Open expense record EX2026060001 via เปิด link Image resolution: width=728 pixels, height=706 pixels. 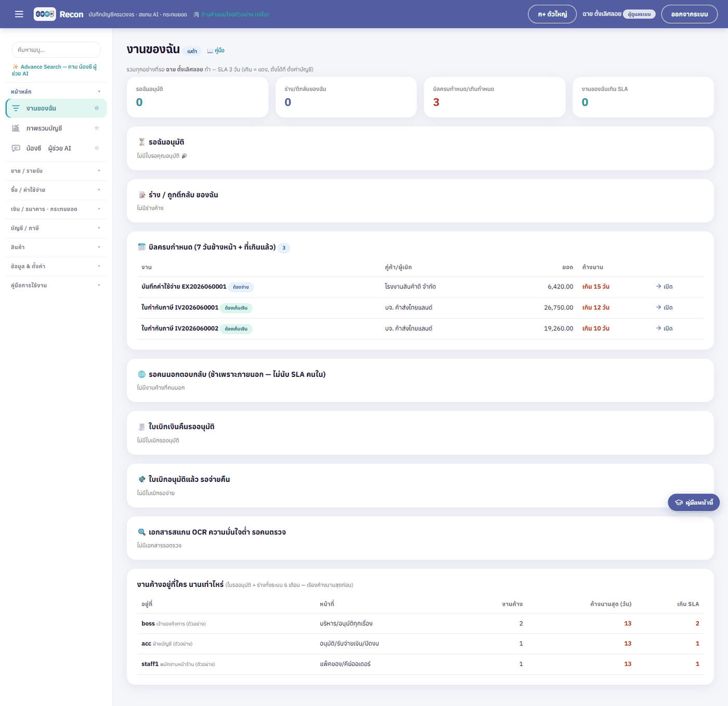[665, 287]
